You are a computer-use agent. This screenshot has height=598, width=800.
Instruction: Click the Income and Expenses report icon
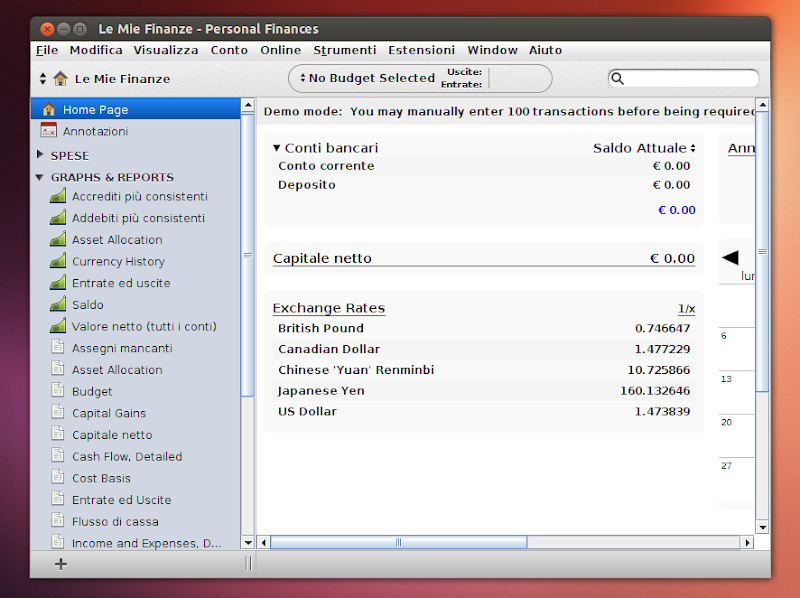pyautogui.click(x=58, y=541)
